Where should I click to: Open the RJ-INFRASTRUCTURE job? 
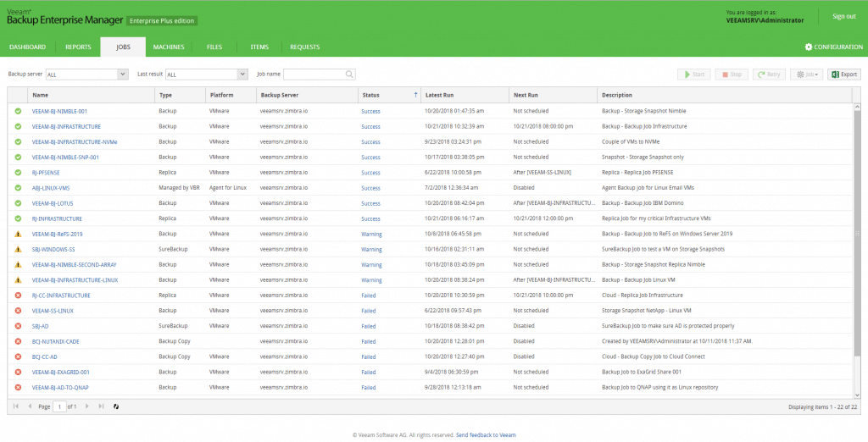pyautogui.click(x=57, y=218)
